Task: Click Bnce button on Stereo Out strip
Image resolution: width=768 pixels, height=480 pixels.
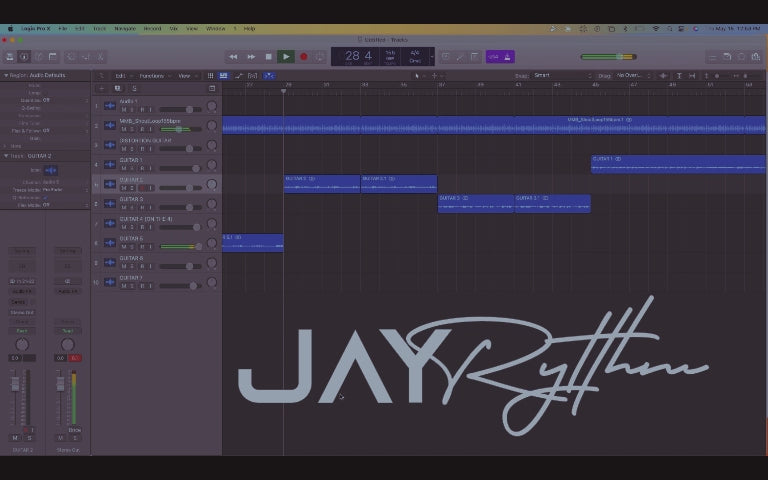Action: [x=74, y=430]
